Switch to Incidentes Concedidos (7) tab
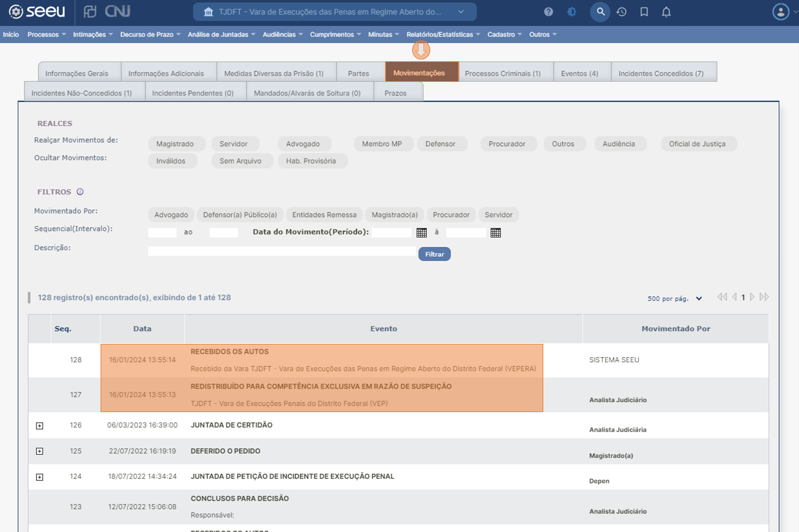 664,72
